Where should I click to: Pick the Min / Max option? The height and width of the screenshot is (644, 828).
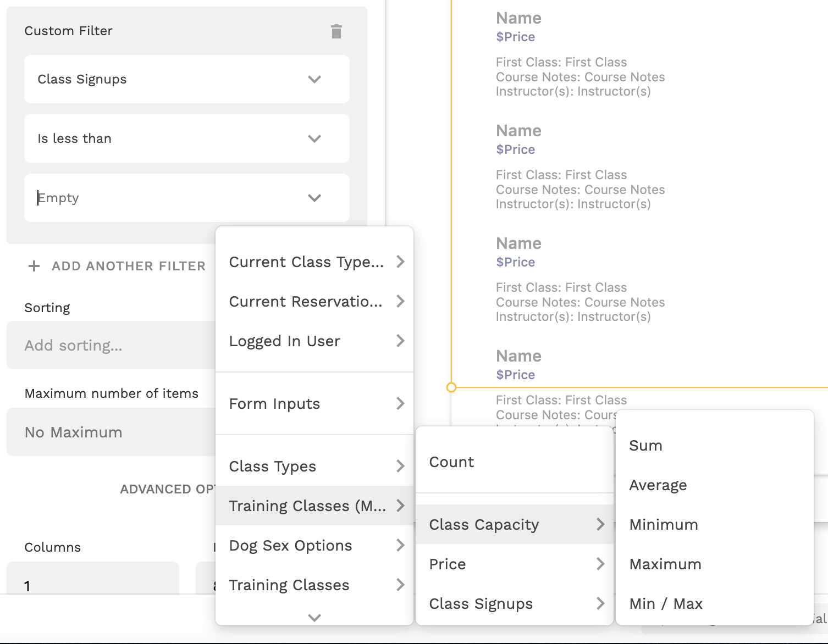[x=666, y=604]
